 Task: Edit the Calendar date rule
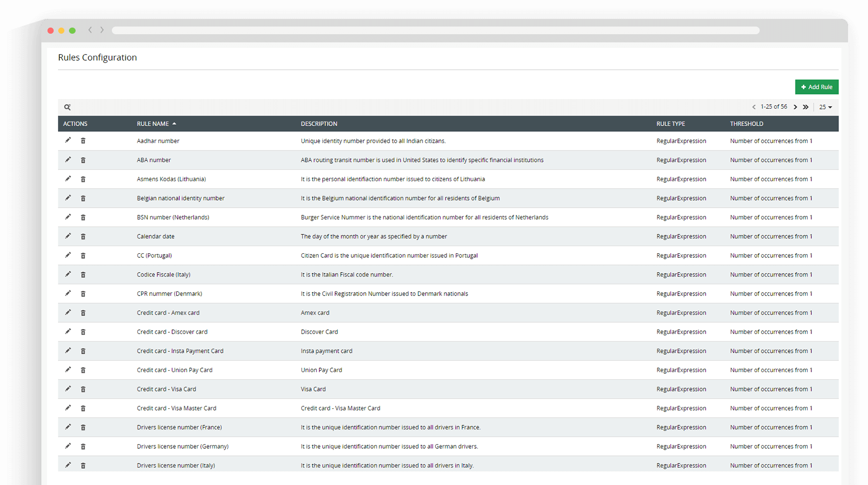pos(68,236)
